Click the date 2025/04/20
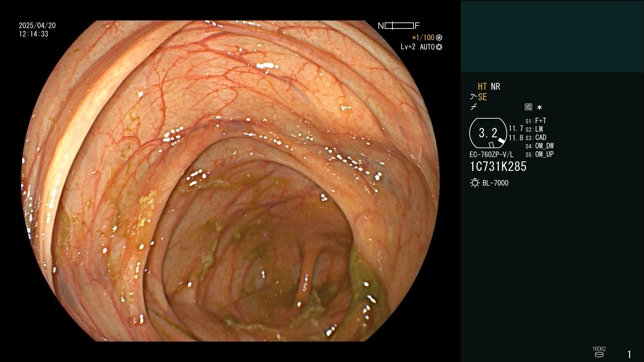 click(37, 25)
